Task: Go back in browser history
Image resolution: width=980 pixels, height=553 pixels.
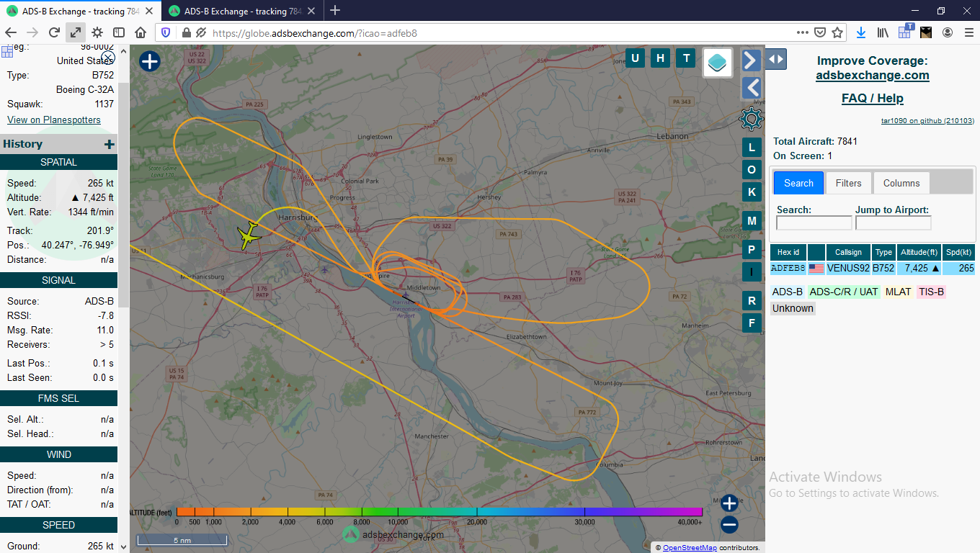Action: click(x=11, y=32)
